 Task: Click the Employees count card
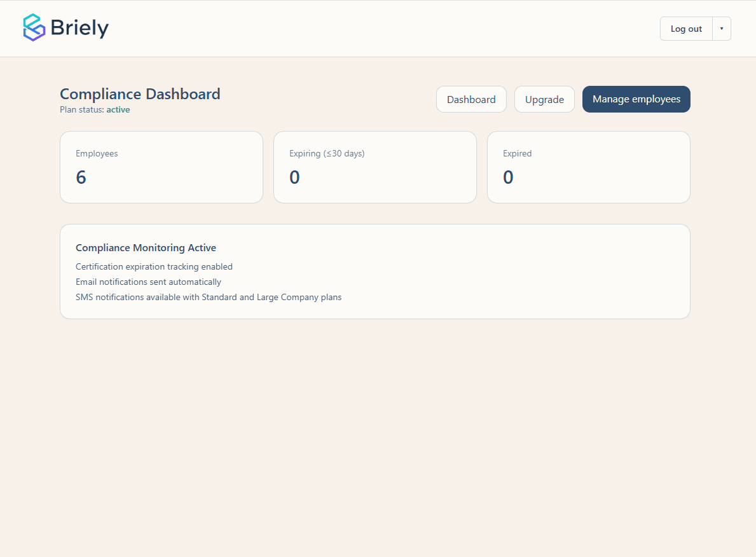[161, 167]
